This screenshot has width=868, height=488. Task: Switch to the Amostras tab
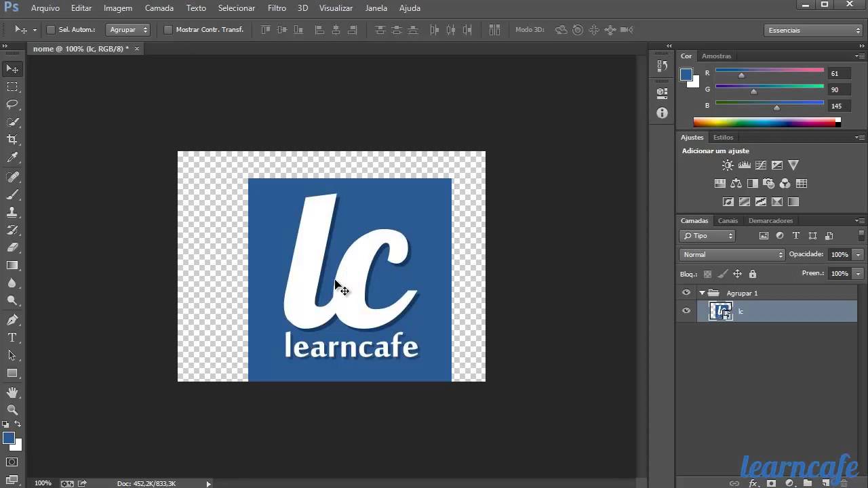(716, 56)
